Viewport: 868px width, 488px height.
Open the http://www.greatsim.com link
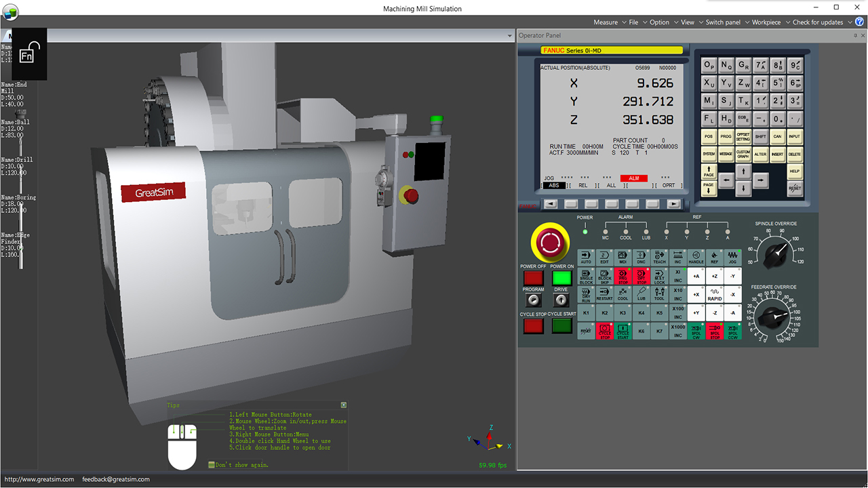point(39,479)
